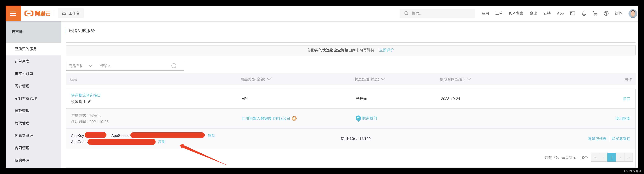Open 退款管理 in sidebar
The width and height of the screenshot is (644, 174).
tap(33, 111)
